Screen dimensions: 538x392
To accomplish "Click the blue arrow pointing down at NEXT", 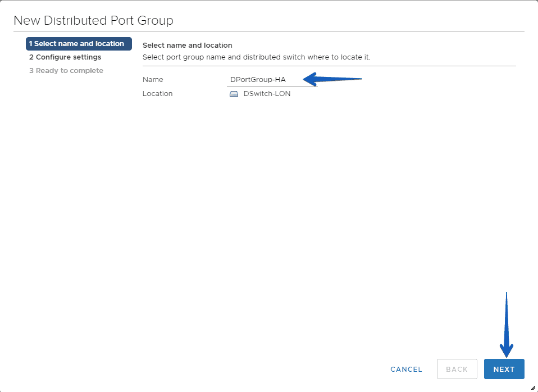I will 507,325.
